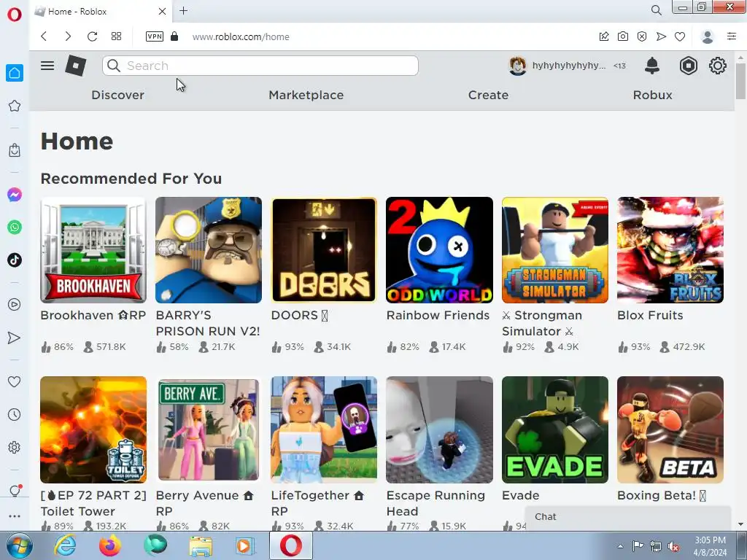Open Evade game thumbnail

(555, 430)
